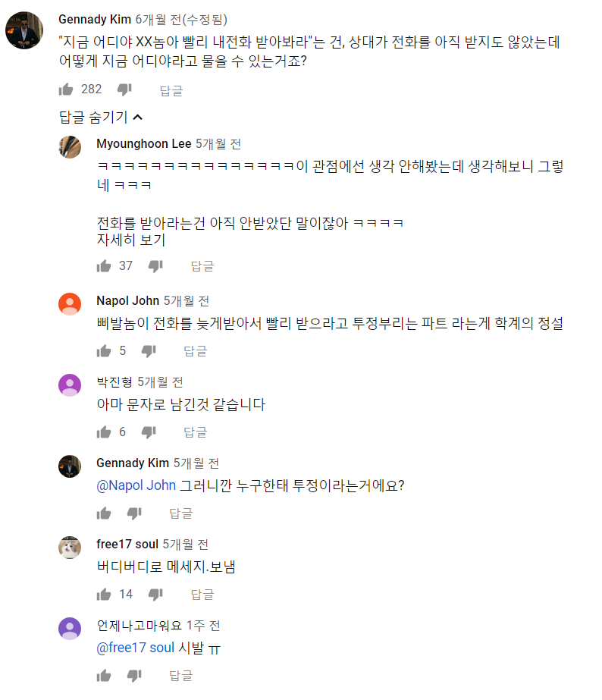Click 답글 under the 282-like comment

[171, 90]
